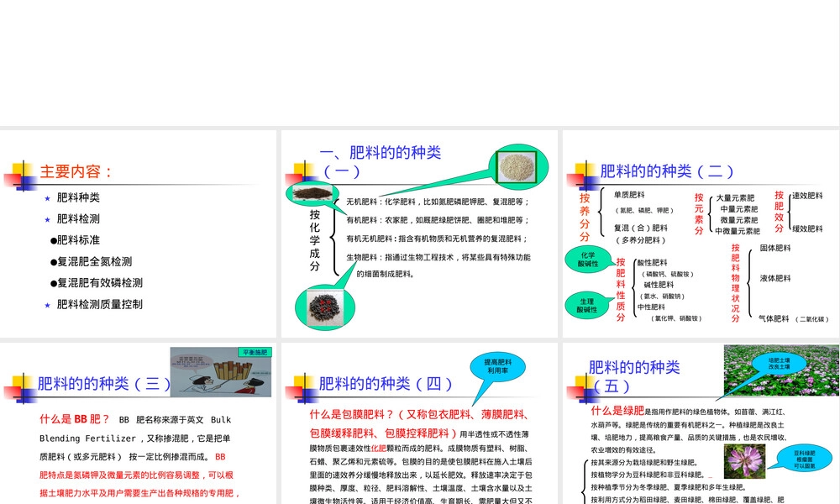
Task: Select the 生物肥料 description line
Action: [438, 258]
